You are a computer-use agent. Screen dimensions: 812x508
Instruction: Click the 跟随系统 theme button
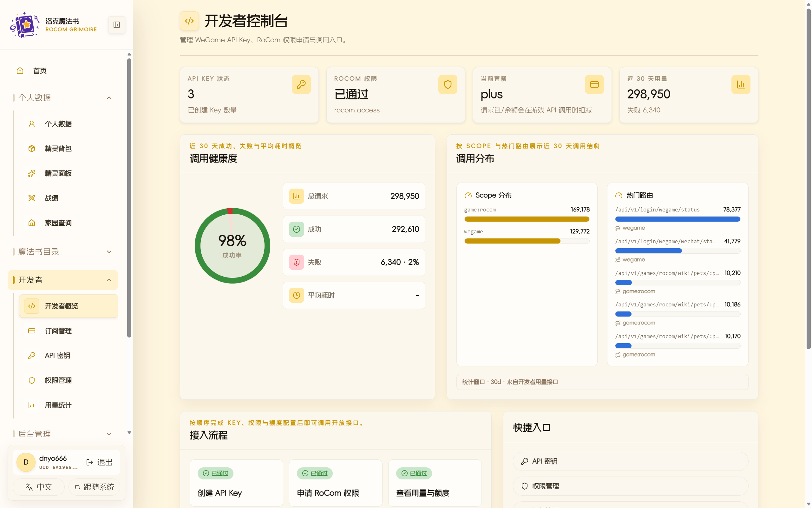(x=94, y=487)
